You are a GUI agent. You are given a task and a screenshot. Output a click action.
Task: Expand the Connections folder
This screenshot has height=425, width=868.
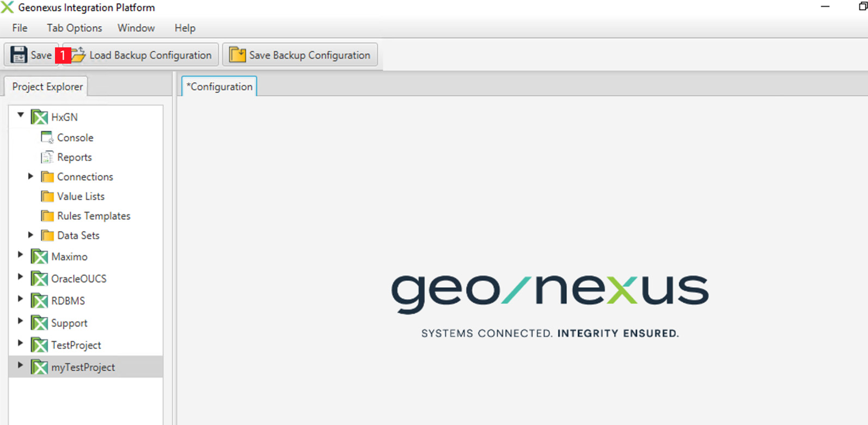[30, 176]
